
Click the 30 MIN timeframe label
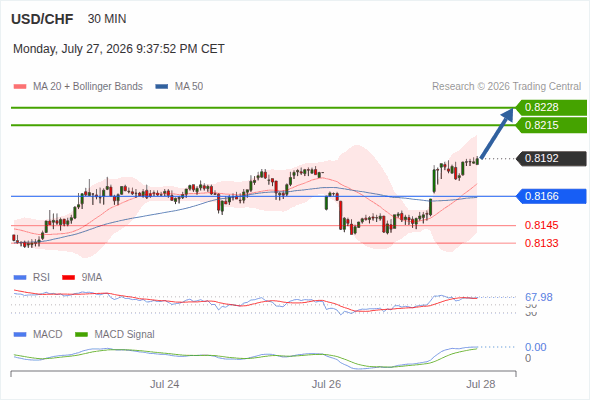click(x=107, y=19)
